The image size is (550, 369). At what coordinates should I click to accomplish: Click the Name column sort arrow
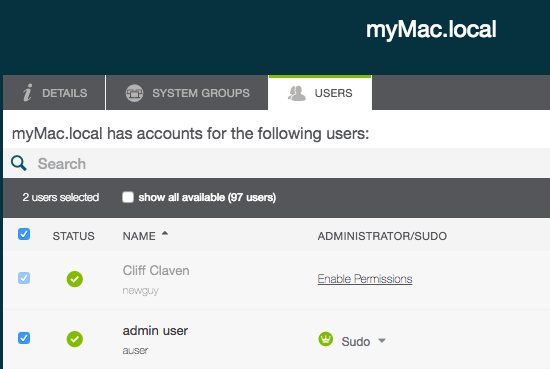165,233
